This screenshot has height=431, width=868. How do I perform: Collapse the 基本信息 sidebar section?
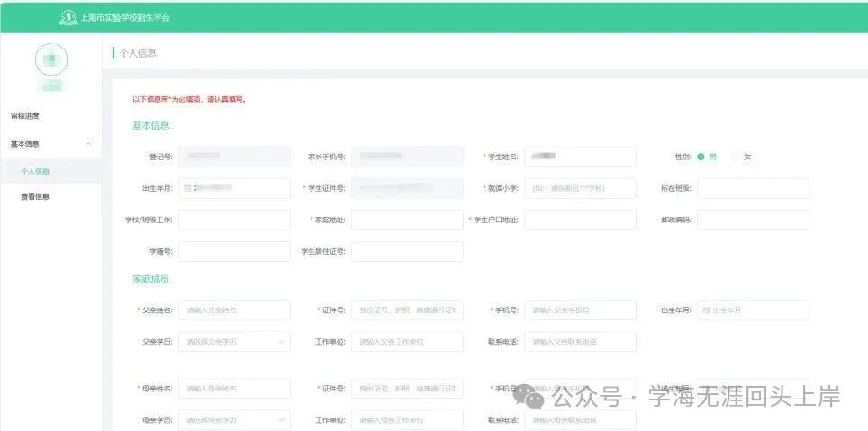[87, 144]
